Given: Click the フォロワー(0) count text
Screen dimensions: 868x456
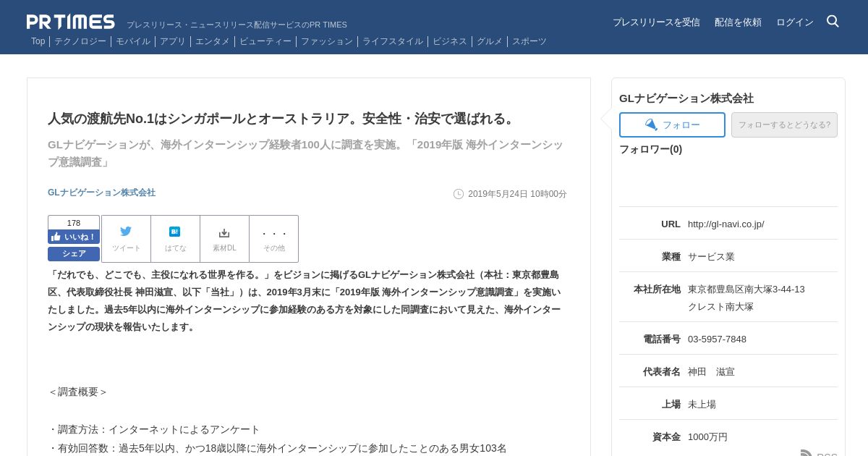Looking at the screenshot, I should (650, 149).
